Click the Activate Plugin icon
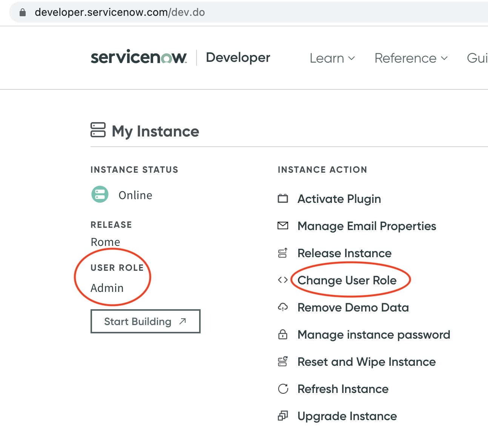This screenshot has width=488, height=448. pos(283,198)
